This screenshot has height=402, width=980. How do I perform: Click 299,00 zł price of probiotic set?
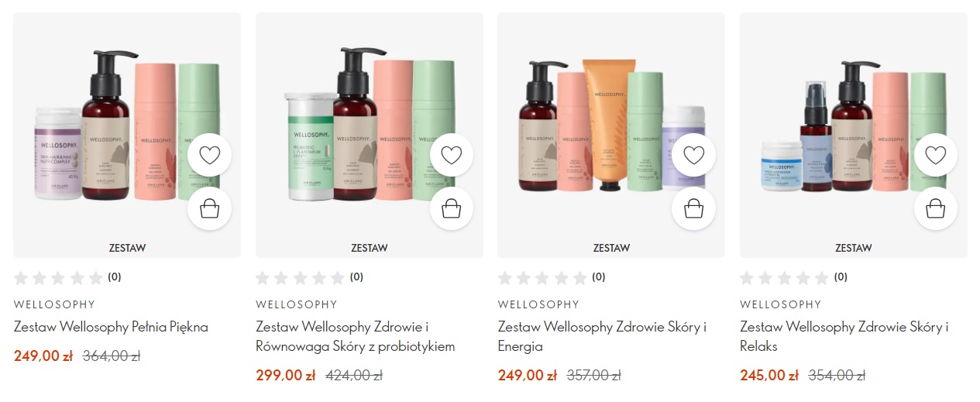point(285,376)
